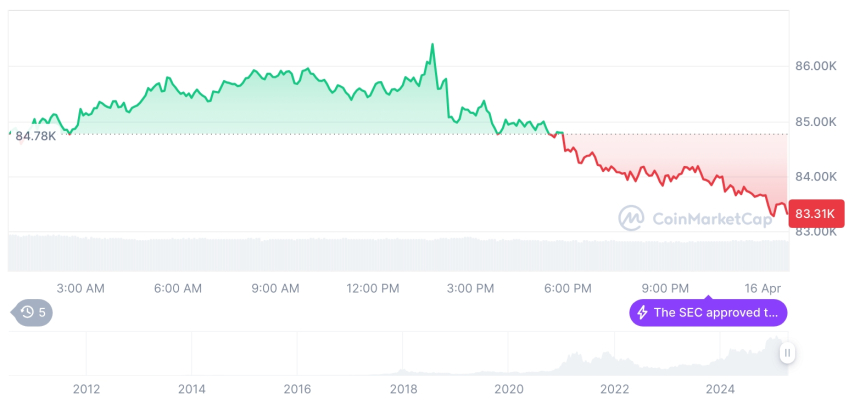
Task: Click the price peak on the green line
Action: point(432,45)
